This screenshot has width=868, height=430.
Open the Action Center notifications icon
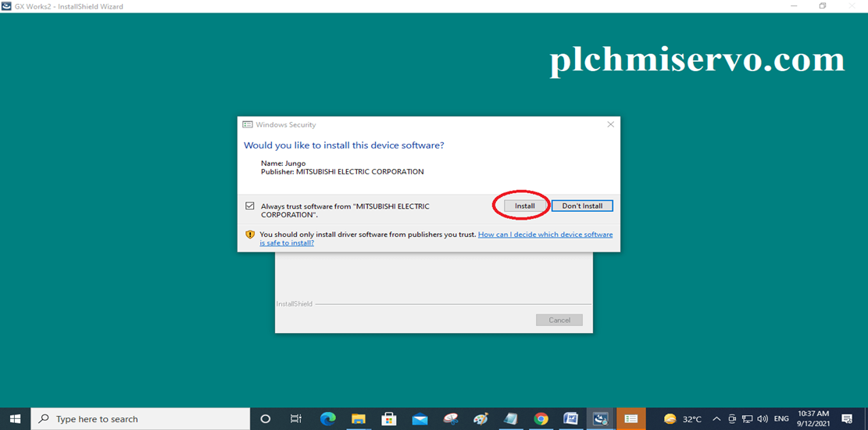846,419
